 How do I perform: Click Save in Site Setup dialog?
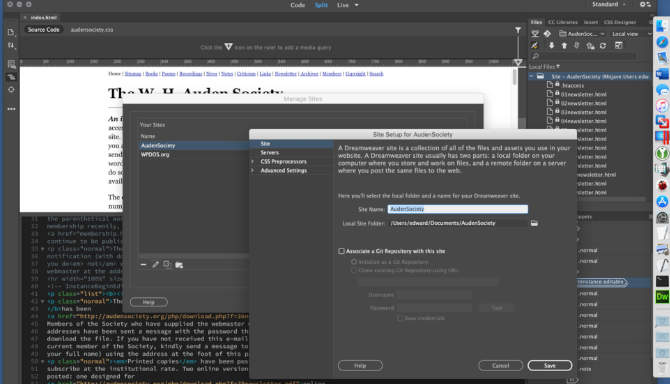click(x=550, y=366)
